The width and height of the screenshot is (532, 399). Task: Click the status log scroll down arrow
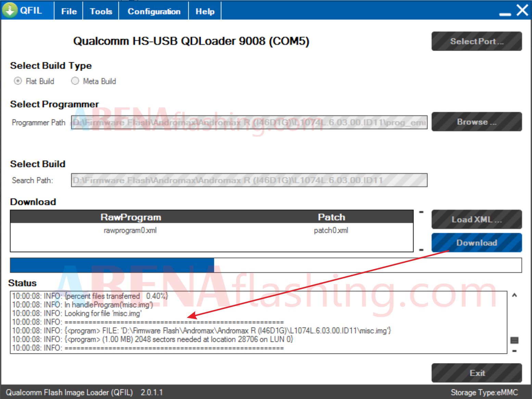514,351
